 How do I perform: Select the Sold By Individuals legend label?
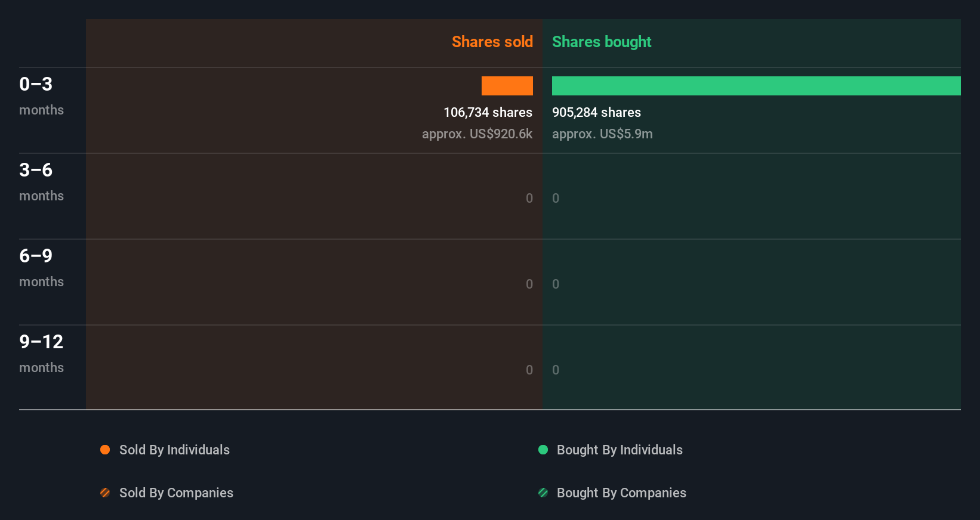(174, 450)
